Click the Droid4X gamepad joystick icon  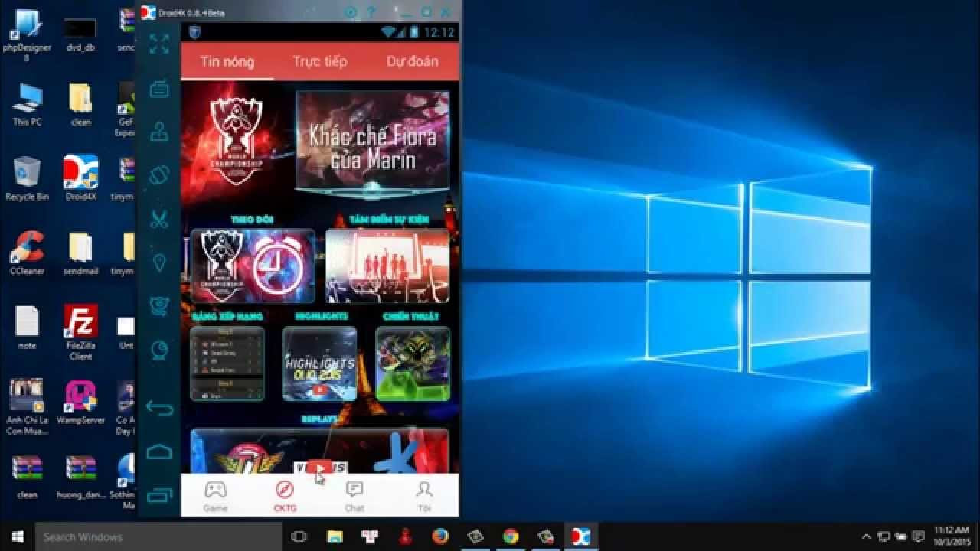tap(159, 132)
